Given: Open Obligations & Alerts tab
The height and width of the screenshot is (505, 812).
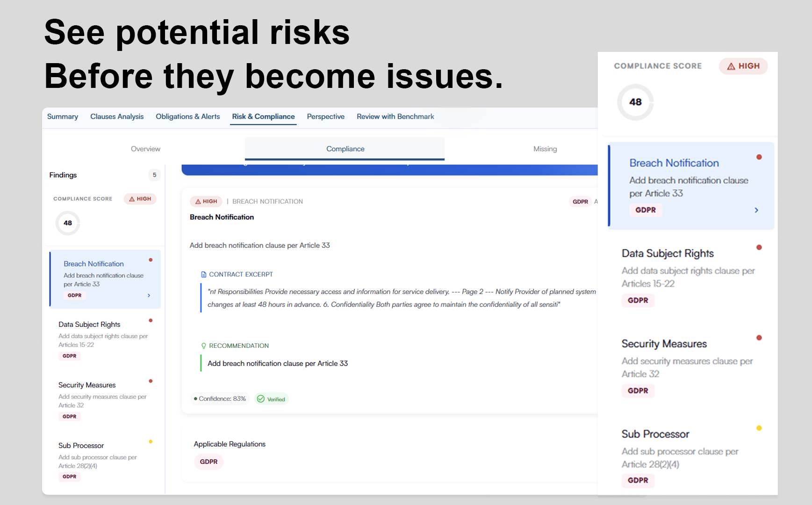Looking at the screenshot, I should [187, 116].
